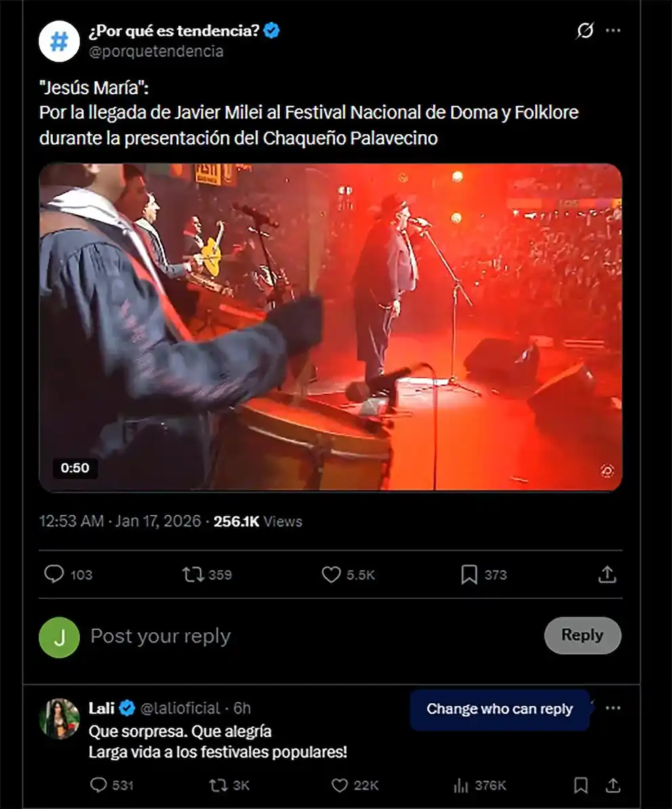
Task: Open the 12:53 AM Jan 17, 2026 timestamp
Action: tap(120, 521)
